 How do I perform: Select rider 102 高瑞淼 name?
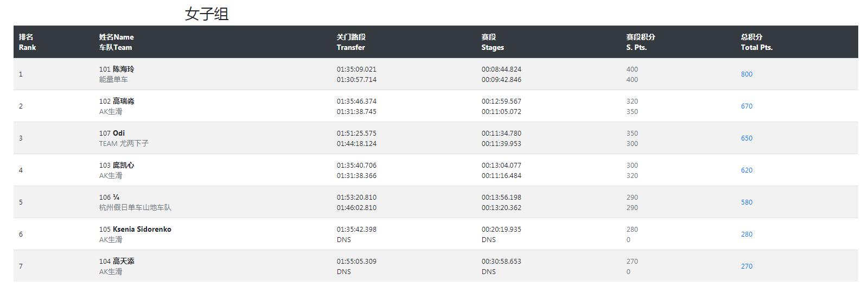[x=117, y=101]
